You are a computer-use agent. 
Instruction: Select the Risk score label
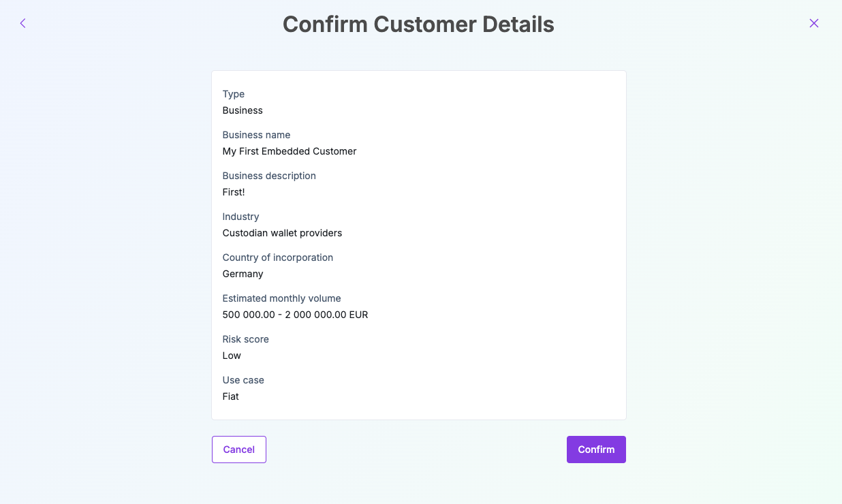(x=245, y=339)
